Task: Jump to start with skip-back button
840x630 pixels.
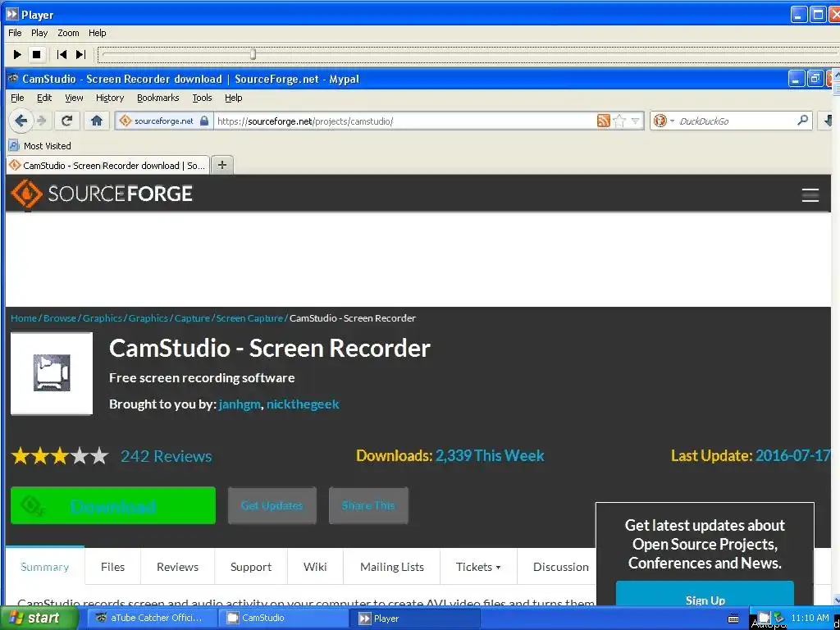Action: coord(62,54)
